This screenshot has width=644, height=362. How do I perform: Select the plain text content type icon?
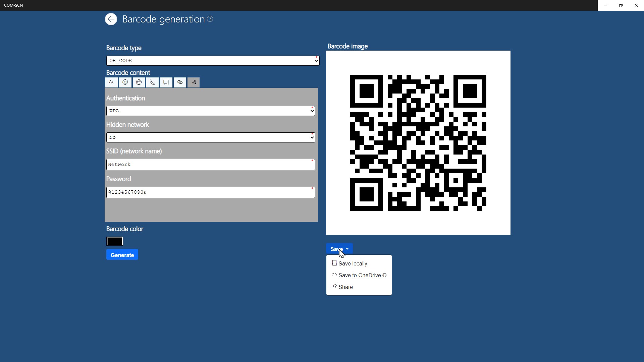click(x=111, y=82)
